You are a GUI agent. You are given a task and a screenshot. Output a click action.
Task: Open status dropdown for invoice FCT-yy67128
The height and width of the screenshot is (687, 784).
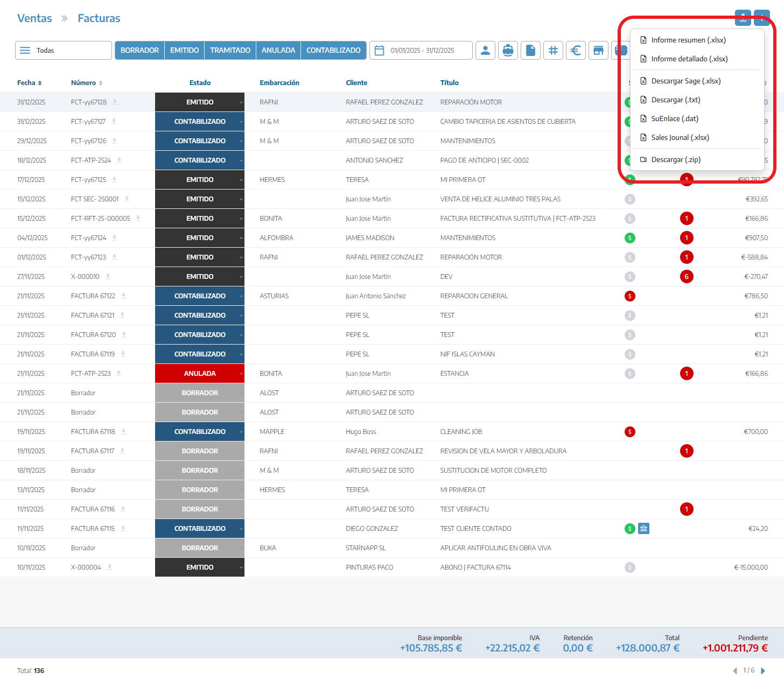pos(200,102)
